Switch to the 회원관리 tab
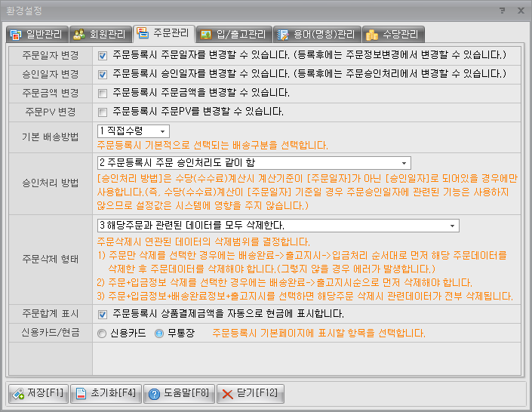Viewport: 532px width, 412px height. pyautogui.click(x=100, y=35)
